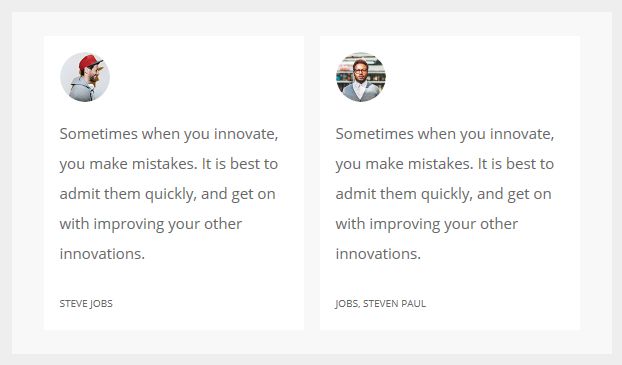Click the red cap in the first avatar
The image size is (622, 365).
pyautogui.click(x=90, y=62)
